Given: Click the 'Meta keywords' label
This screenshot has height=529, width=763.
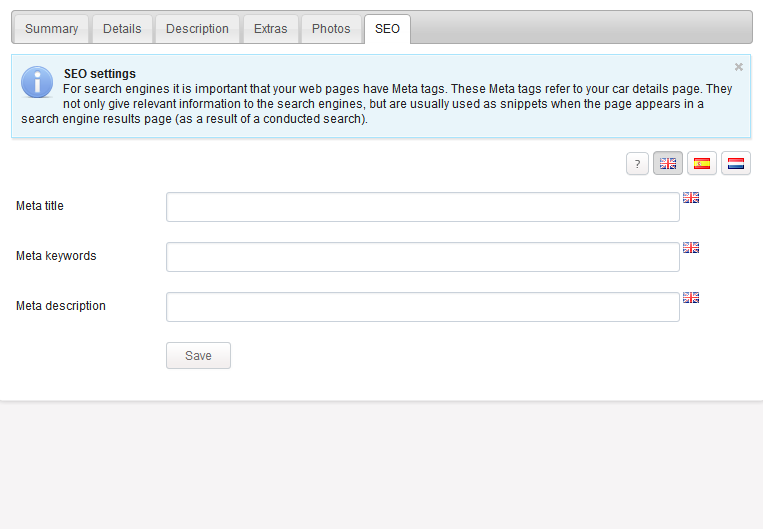Looking at the screenshot, I should (x=56, y=256).
